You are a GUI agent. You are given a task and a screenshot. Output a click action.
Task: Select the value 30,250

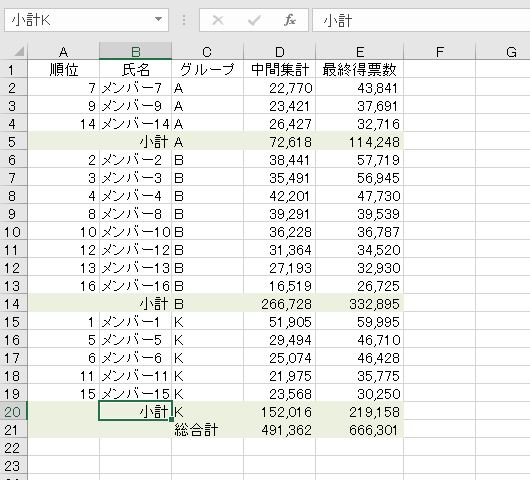[359, 394]
